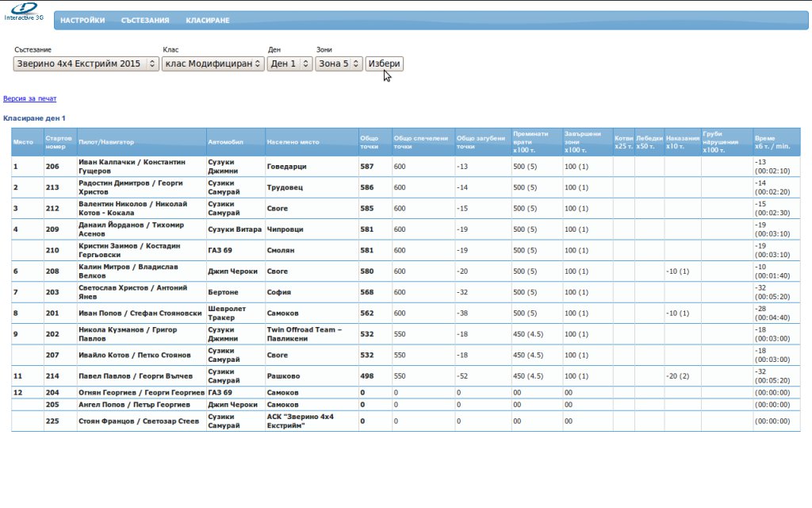Click the Interactive 3G logo
This screenshot has height=508, width=812.
click(x=24, y=12)
